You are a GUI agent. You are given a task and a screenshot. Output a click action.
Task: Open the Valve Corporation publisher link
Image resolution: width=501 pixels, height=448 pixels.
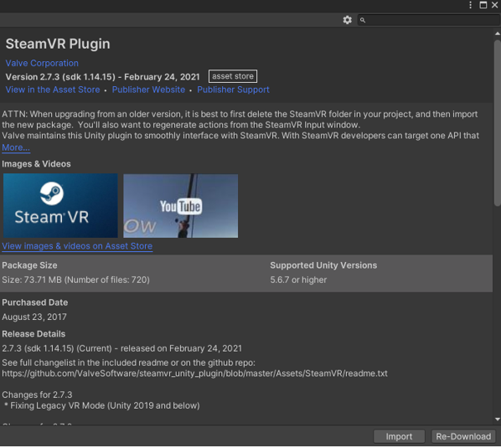coord(42,64)
